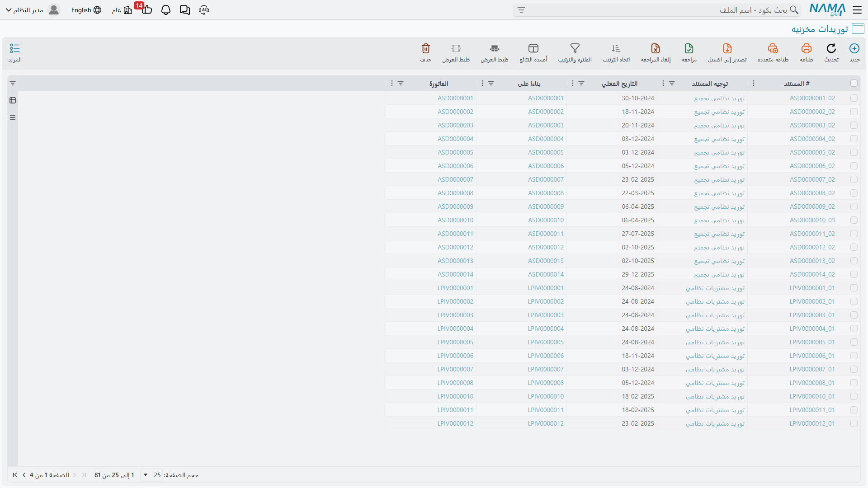Tick the checkbox for LPIV0000012_01
The height and width of the screenshot is (488, 868).
[854, 423]
